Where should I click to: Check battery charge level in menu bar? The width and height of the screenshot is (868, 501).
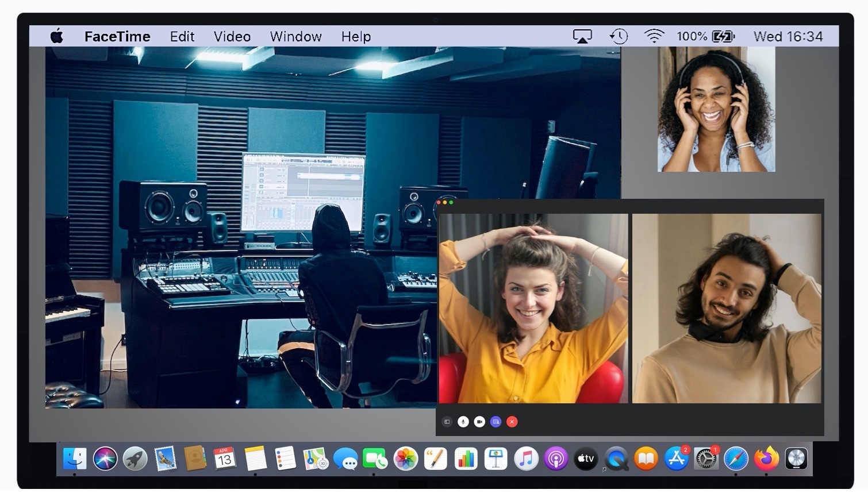click(x=706, y=36)
